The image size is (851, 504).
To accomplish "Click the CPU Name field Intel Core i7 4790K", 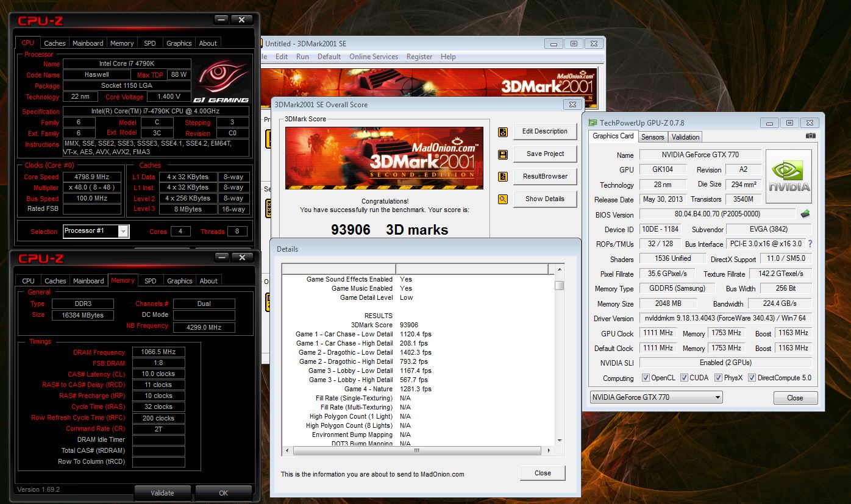I will point(127,64).
